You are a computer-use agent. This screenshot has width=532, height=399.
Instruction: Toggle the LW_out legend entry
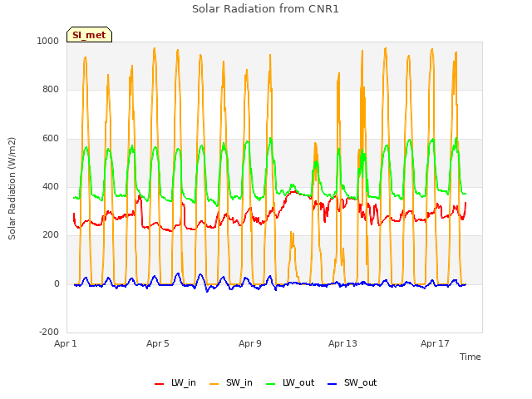click(x=290, y=382)
